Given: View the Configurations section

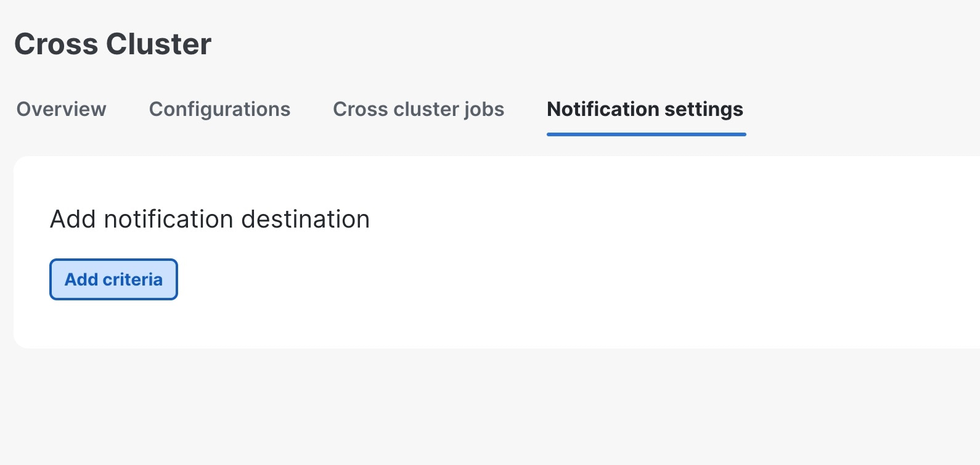Looking at the screenshot, I should (x=219, y=109).
